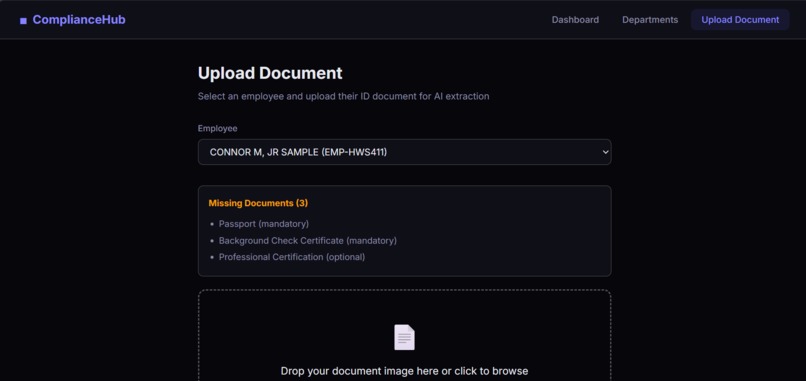Click the ComplianceHub square logo icon
Viewport: 806px width, 381px height.
coord(23,21)
